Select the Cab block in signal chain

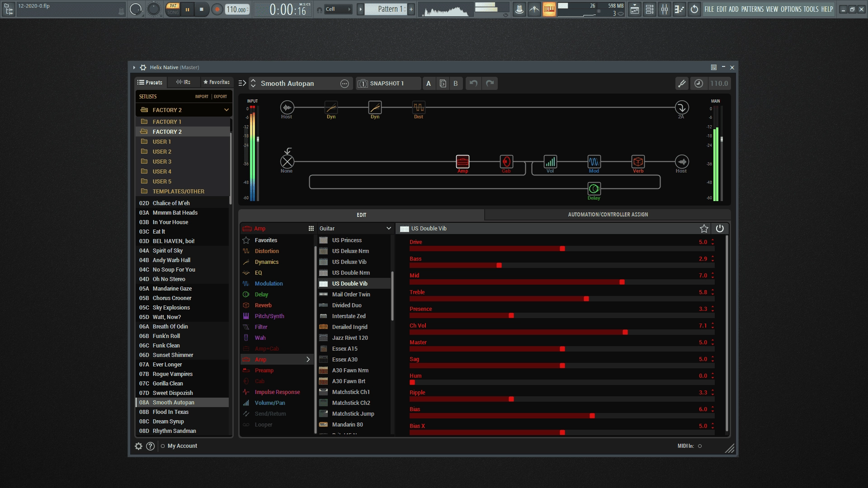pos(506,161)
